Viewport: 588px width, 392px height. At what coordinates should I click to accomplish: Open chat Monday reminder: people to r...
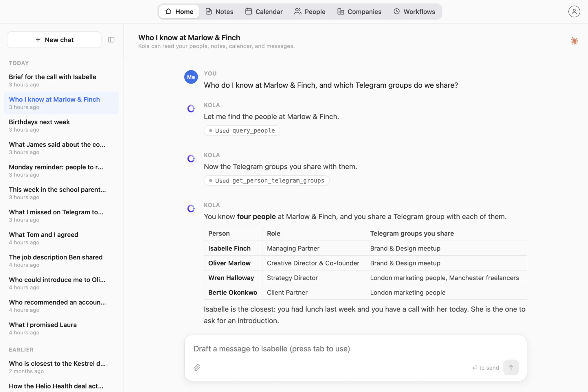pos(61,171)
